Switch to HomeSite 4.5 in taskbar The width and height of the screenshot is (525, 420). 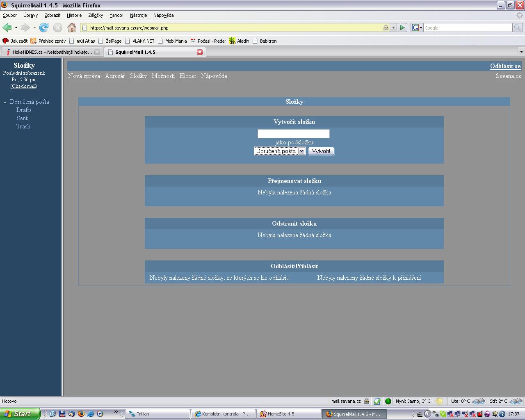point(289,414)
